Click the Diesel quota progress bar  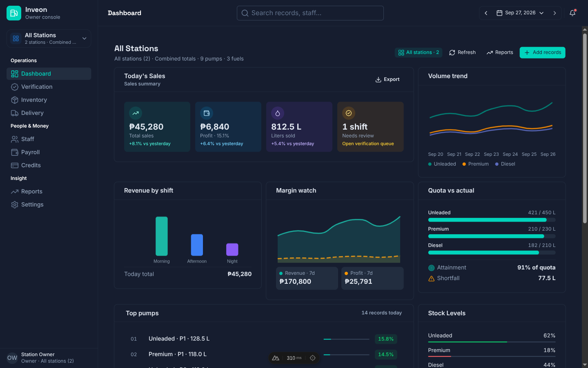(492, 253)
